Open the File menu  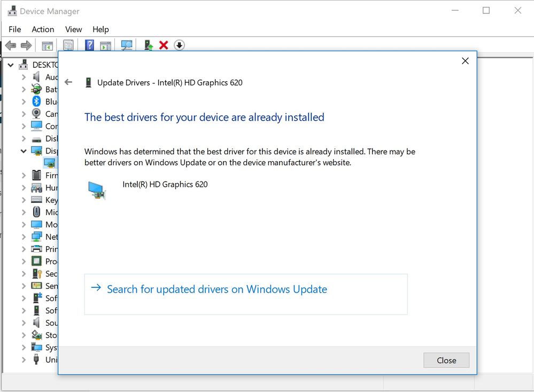(x=14, y=29)
